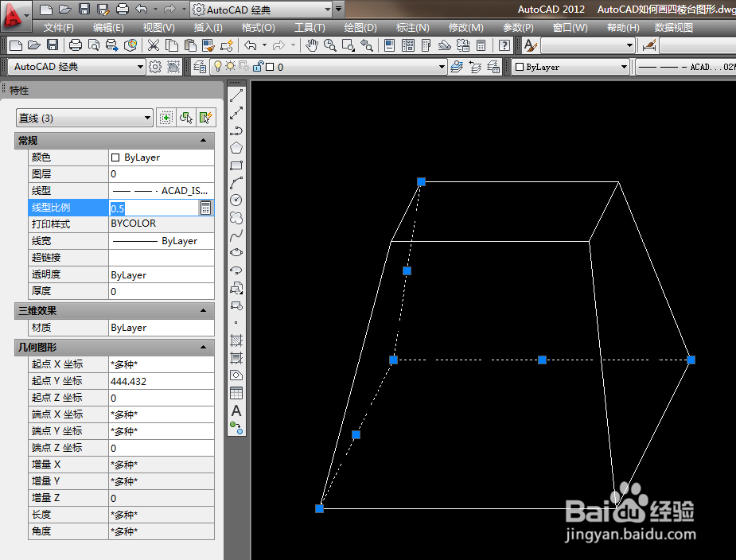This screenshot has width=736, height=560.
Task: Click the Pan hand icon
Action: [x=312, y=45]
